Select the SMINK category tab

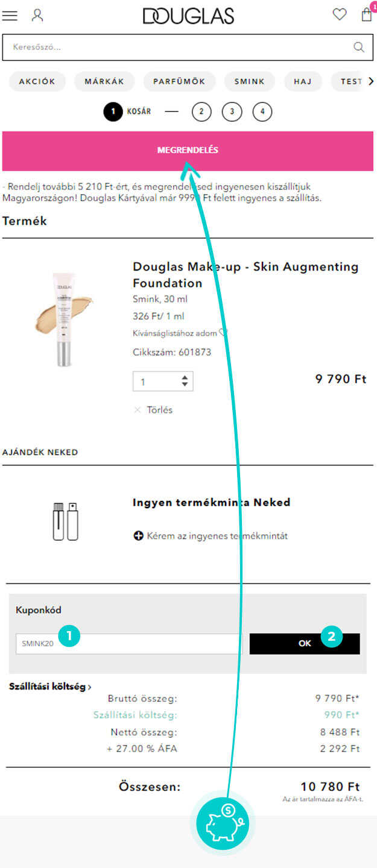point(250,81)
